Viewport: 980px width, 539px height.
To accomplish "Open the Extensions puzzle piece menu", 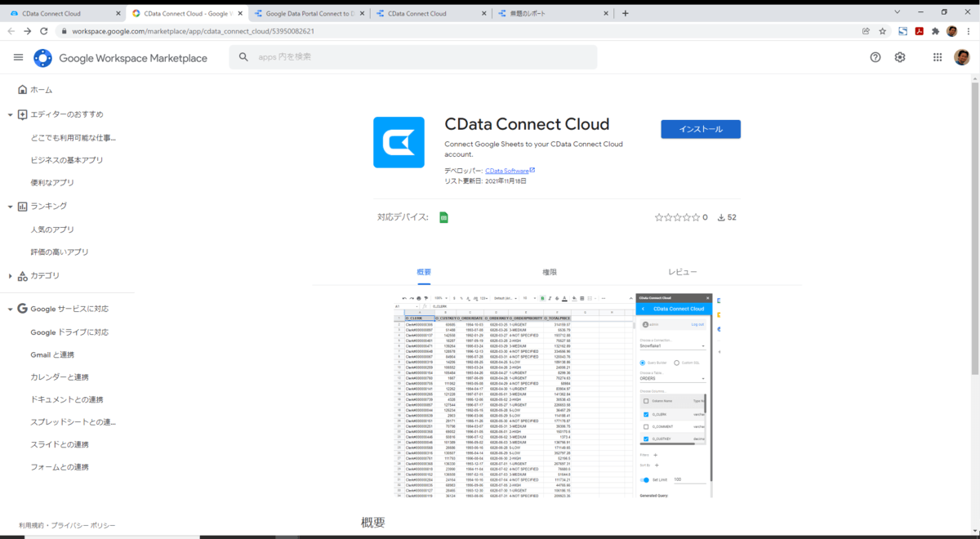I will coord(935,31).
